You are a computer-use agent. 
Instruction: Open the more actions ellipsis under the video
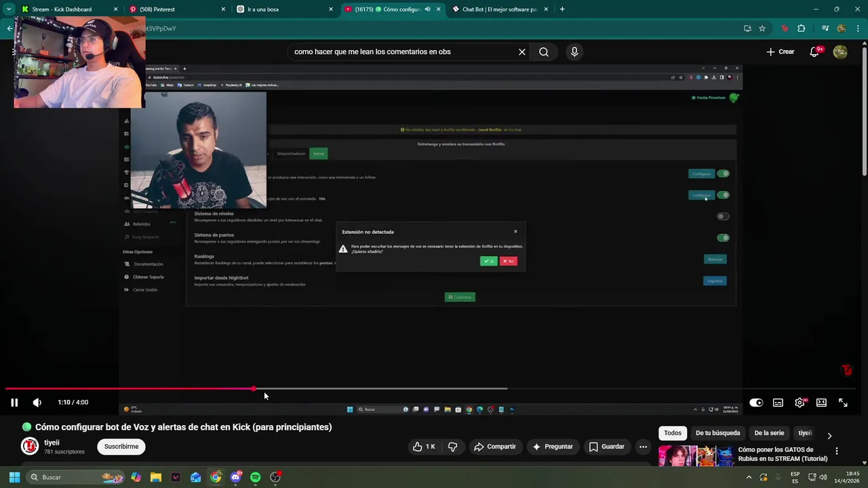click(643, 447)
